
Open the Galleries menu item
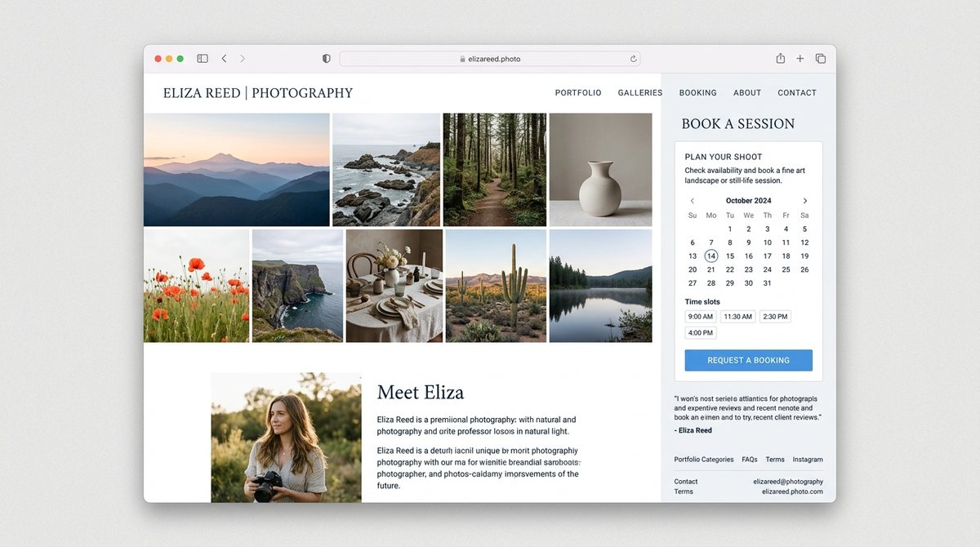point(640,93)
